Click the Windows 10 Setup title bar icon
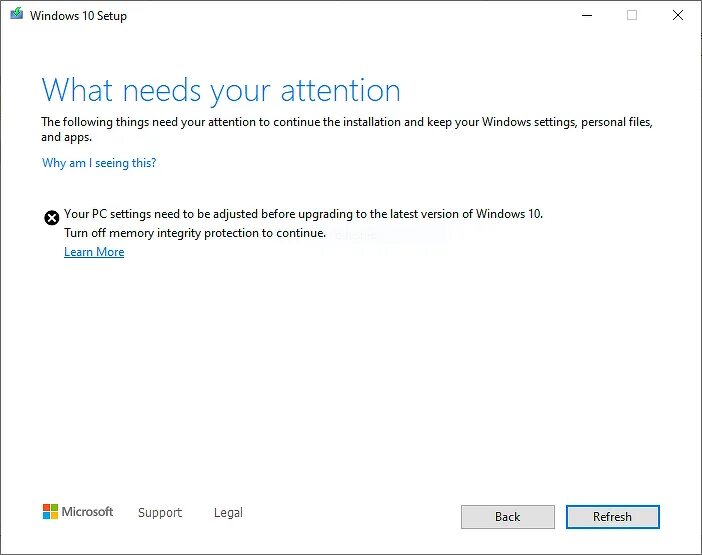Image resolution: width=702 pixels, height=555 pixels. (17, 14)
